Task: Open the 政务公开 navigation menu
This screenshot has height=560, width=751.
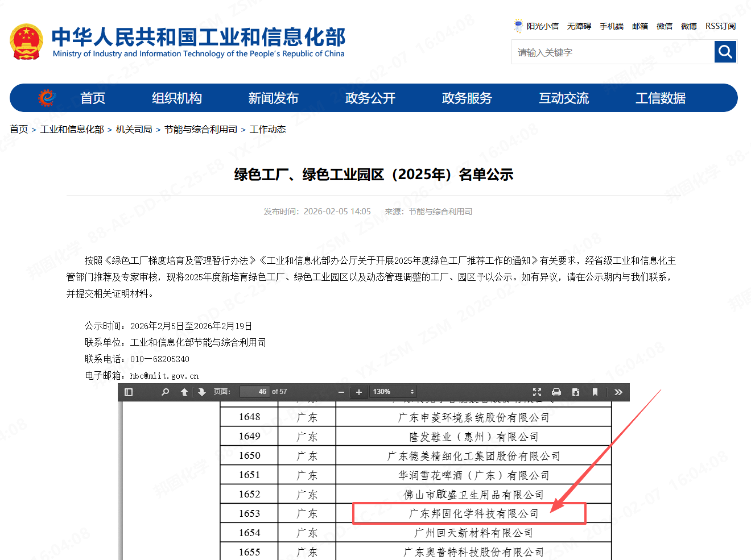Action: [370, 98]
